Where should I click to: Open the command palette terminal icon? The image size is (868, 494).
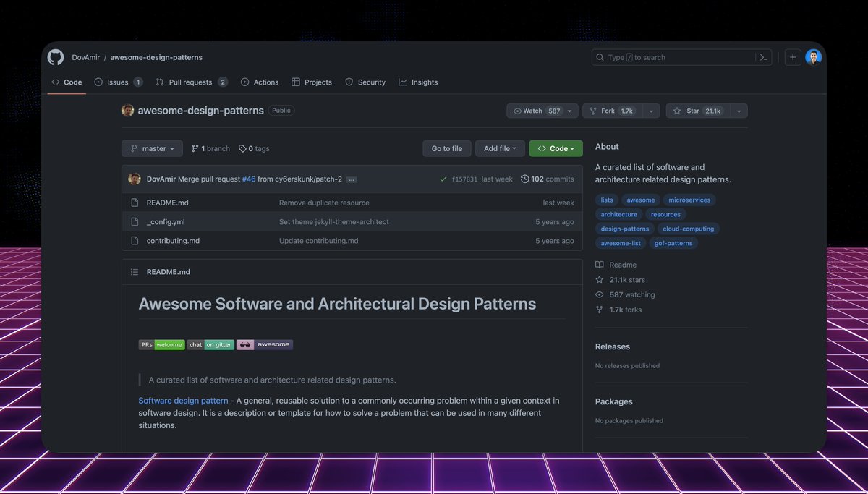(x=763, y=56)
